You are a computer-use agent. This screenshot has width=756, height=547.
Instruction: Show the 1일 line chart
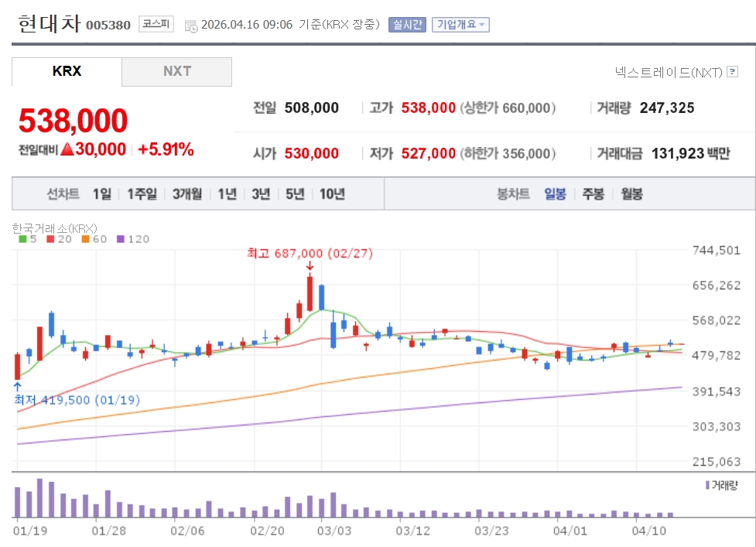click(x=101, y=193)
